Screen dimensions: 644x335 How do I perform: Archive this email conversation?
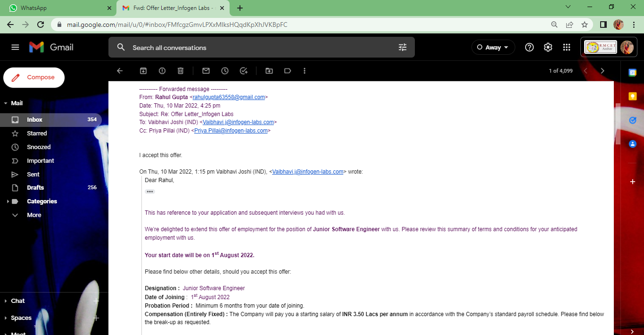pos(143,71)
